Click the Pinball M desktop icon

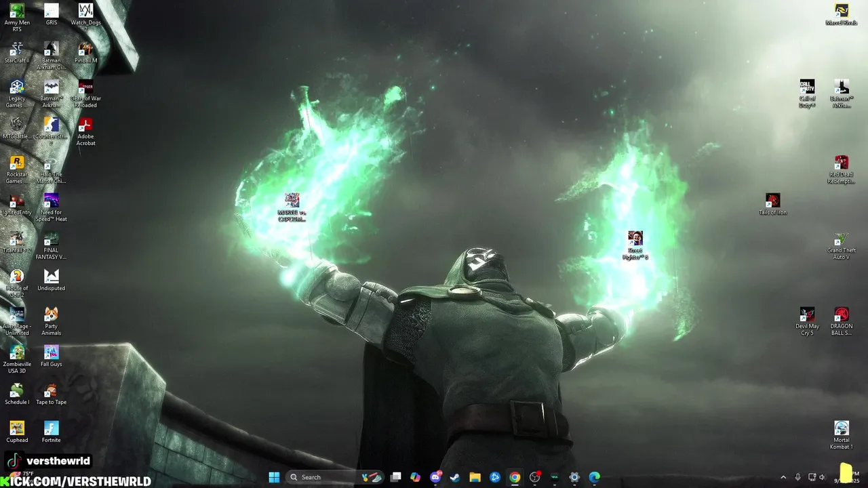(x=85, y=52)
